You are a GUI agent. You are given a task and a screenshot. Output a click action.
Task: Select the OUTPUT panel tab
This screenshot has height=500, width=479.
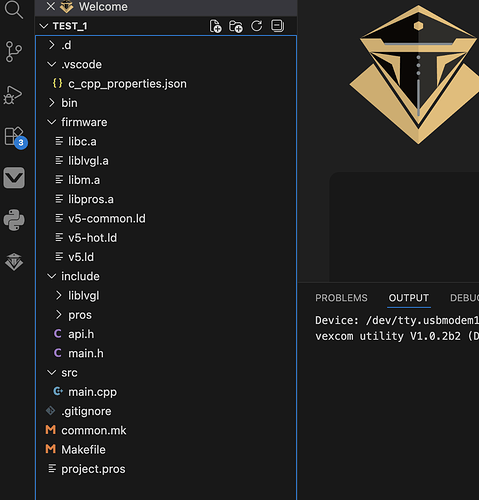(x=409, y=298)
